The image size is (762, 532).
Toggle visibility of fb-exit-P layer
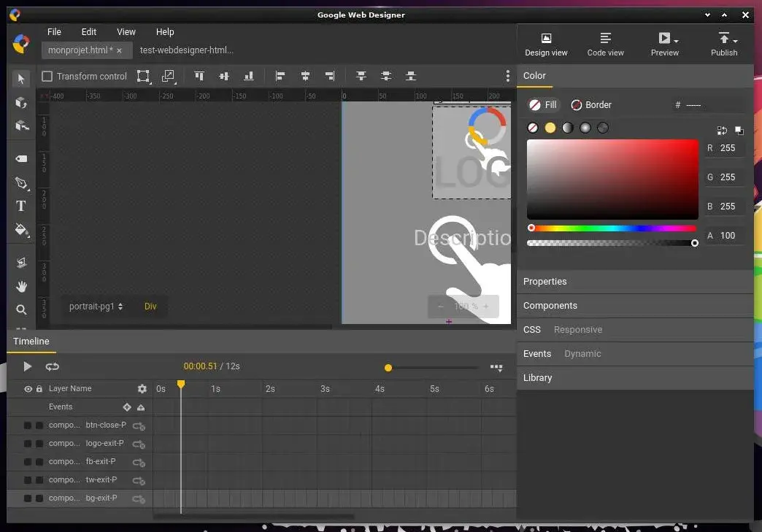point(28,462)
